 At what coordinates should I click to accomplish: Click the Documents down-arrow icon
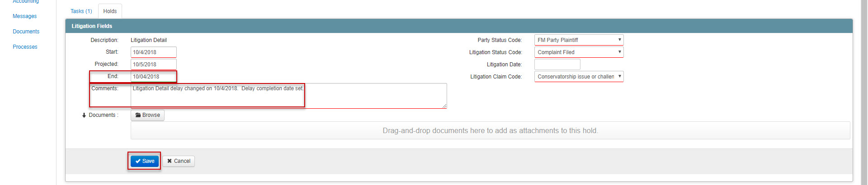[84, 116]
